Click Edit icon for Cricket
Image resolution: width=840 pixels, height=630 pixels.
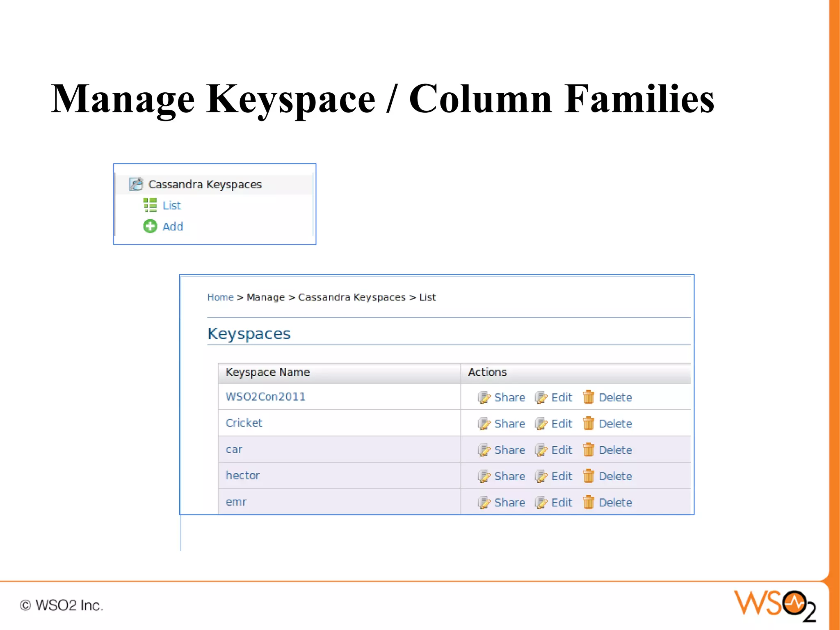pos(541,423)
